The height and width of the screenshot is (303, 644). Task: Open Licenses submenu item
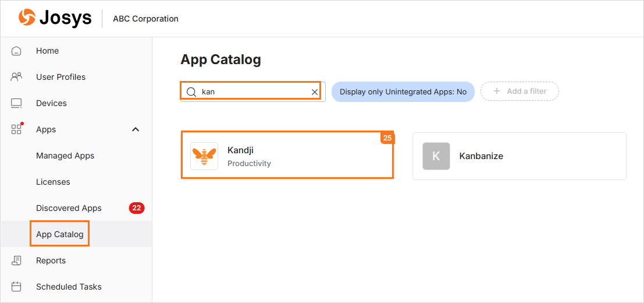[x=53, y=182]
